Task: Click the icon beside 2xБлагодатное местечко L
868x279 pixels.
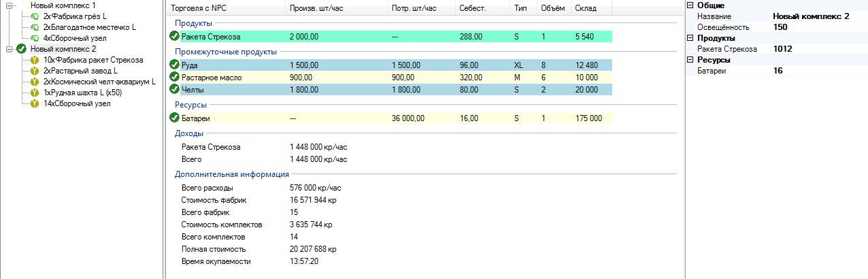Action: pyautogui.click(x=35, y=27)
